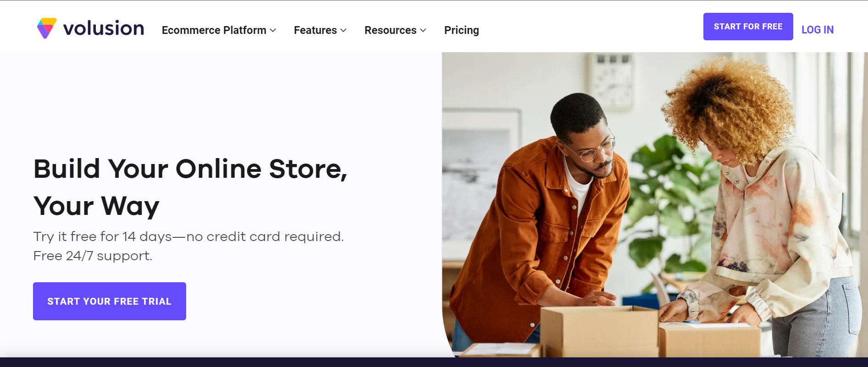The height and width of the screenshot is (367, 868).
Task: Open the Resources menu item
Action: [391, 30]
